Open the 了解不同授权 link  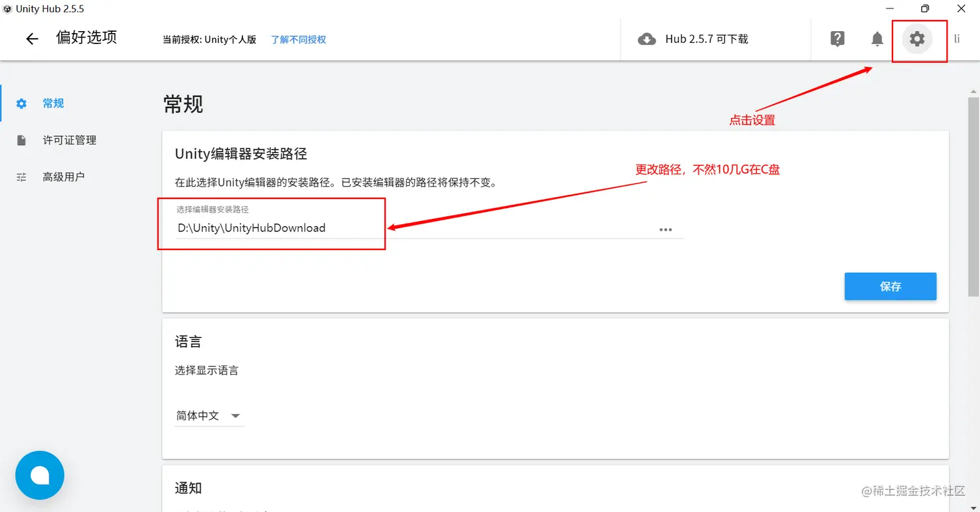click(298, 40)
